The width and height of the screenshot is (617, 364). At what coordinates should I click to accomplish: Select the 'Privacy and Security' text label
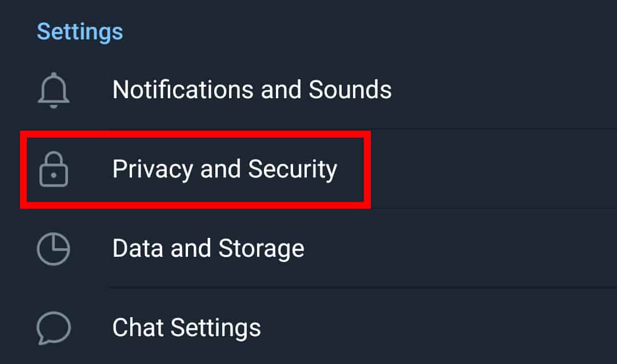click(x=225, y=169)
